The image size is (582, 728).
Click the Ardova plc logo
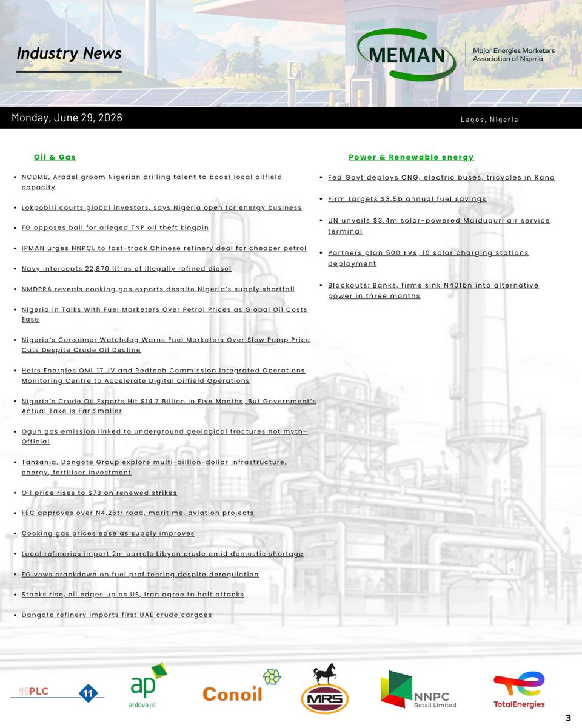[149, 686]
